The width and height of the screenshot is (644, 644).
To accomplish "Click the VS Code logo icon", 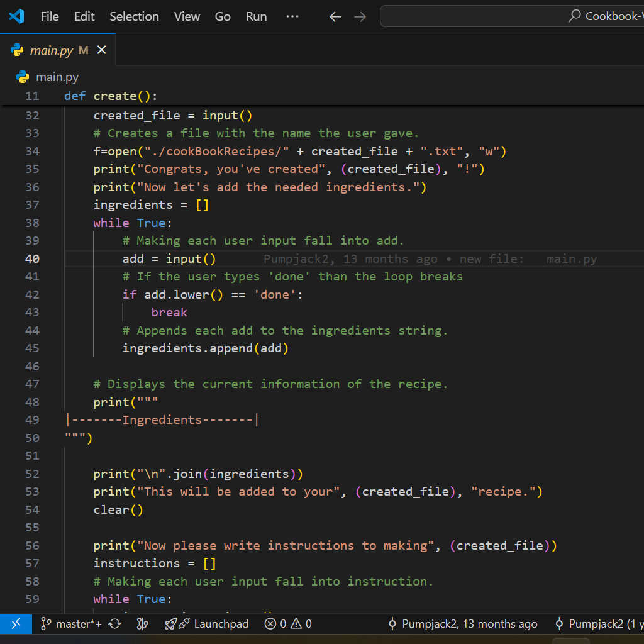I will (16, 16).
